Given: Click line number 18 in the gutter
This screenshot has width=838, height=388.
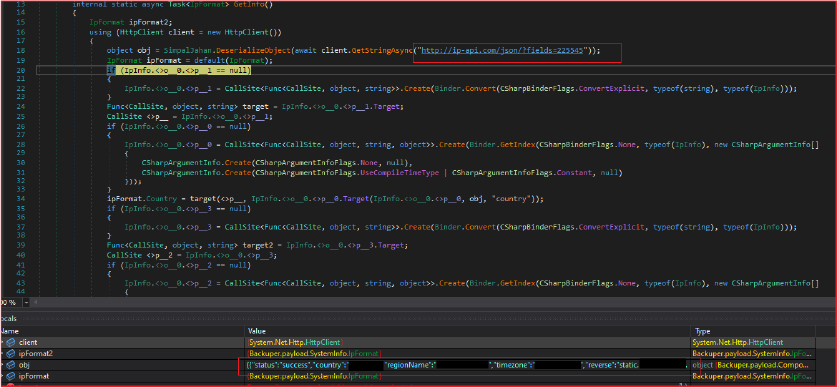Looking at the screenshot, I should point(21,51).
